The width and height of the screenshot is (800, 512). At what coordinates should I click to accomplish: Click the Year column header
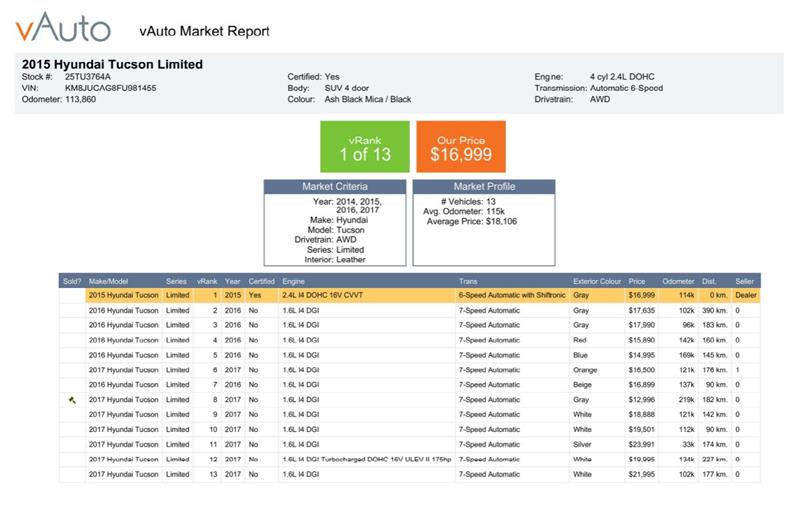[x=233, y=281]
